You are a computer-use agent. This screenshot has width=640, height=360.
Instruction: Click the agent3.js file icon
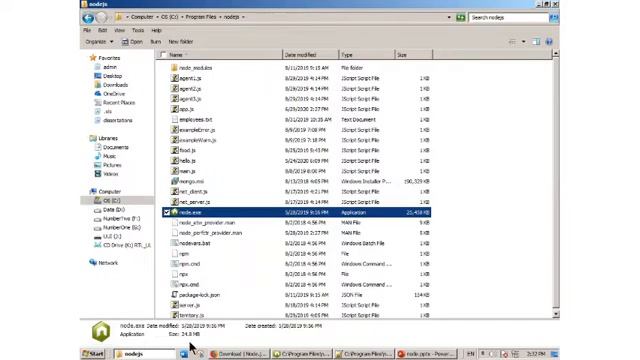pos(175,99)
